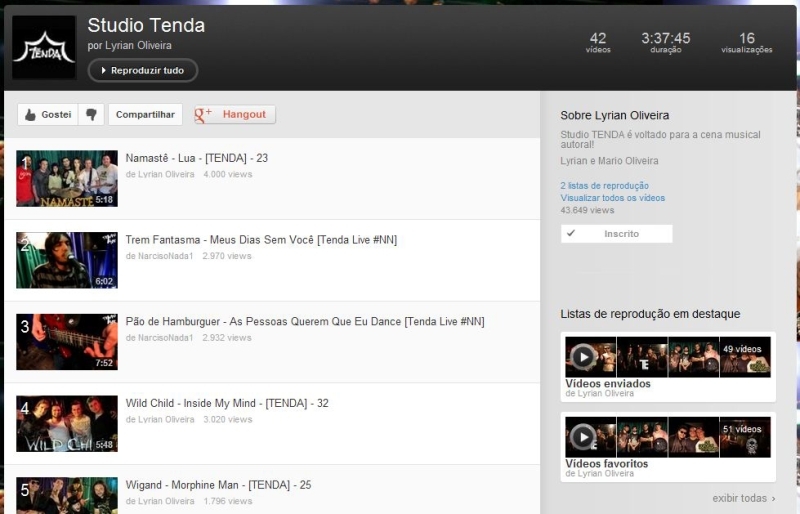The height and width of the screenshot is (514, 800).
Task: Click the 43.649 views text
Action: [x=587, y=210]
